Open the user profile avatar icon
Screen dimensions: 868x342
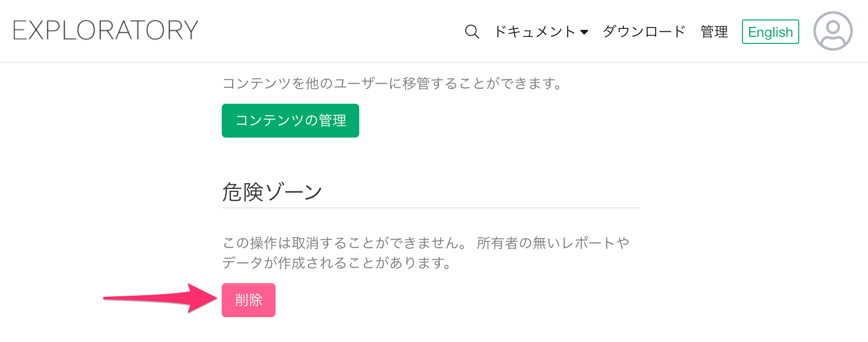pyautogui.click(x=833, y=31)
